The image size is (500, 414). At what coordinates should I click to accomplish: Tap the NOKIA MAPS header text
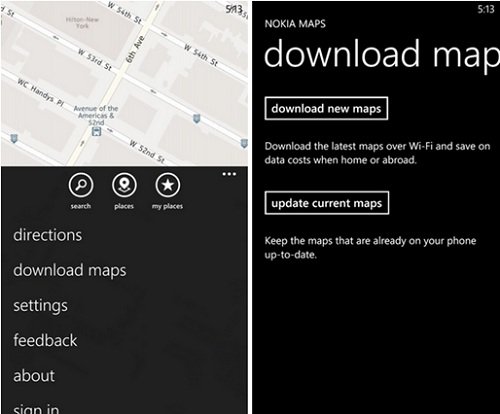[295, 24]
